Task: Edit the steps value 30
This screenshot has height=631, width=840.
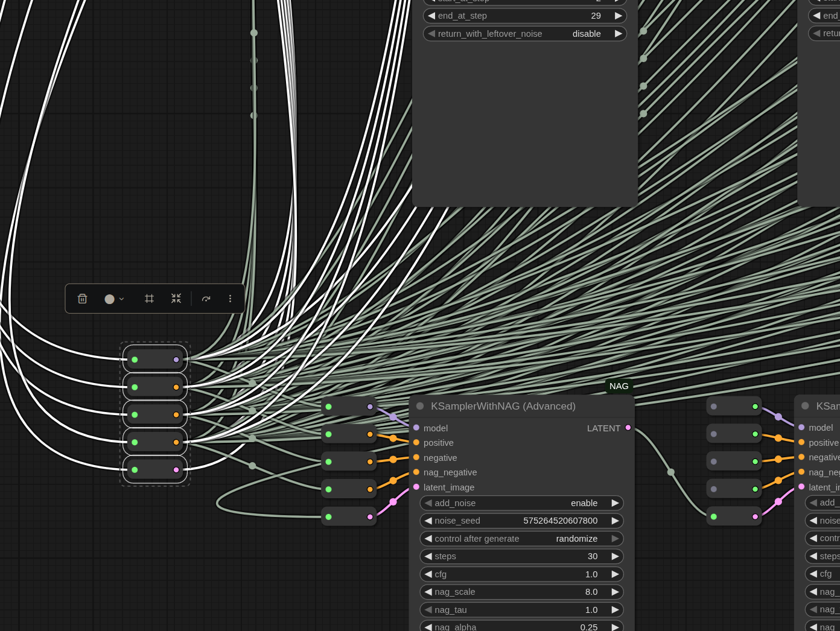Action: (x=522, y=556)
